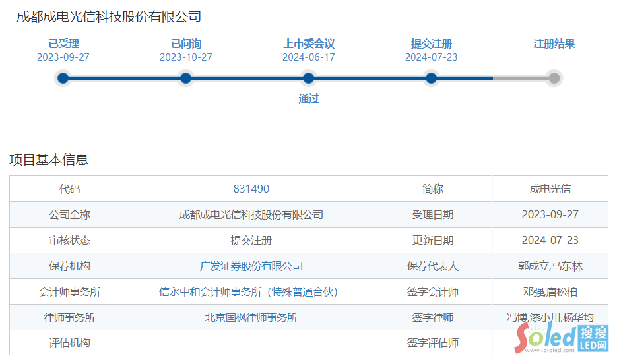Click the 注册结果 stage label
This screenshot has height=364, width=617.
[554, 44]
